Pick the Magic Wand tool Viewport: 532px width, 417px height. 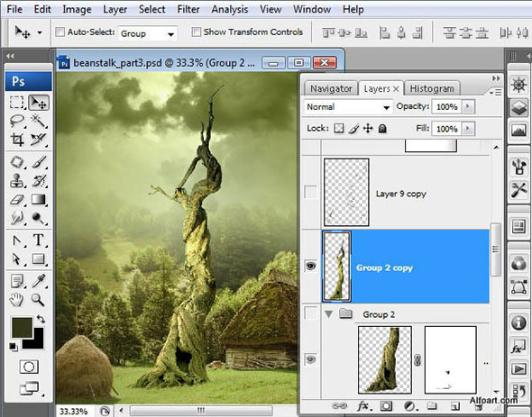(x=39, y=120)
